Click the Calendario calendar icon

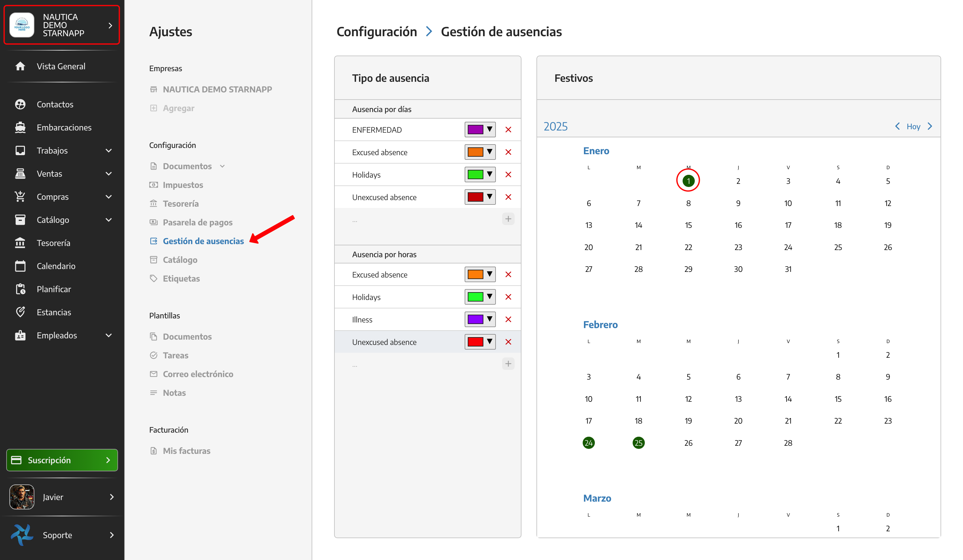pos(20,266)
